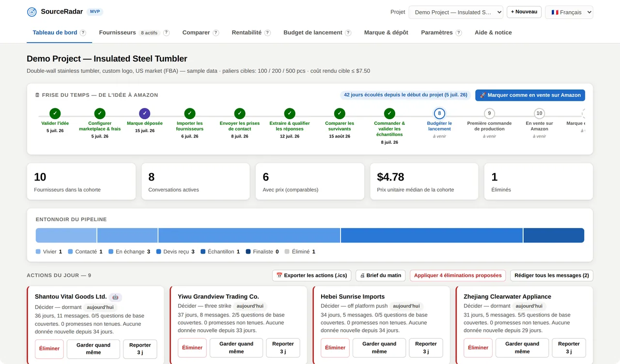Click Éliminer on Zhejiang Clearwater Appliance card
The image size is (620, 364).
(478, 348)
